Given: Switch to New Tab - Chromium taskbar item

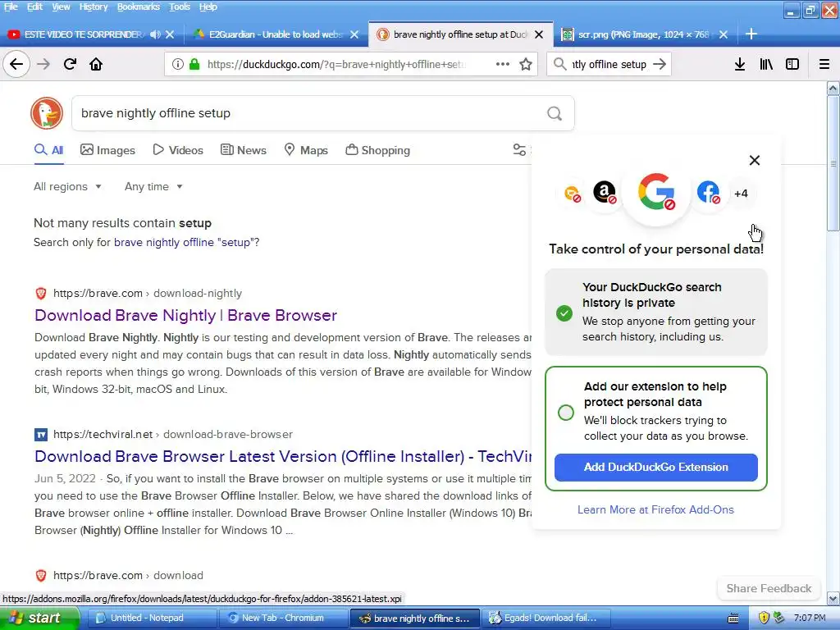Looking at the screenshot, I should point(282,618).
